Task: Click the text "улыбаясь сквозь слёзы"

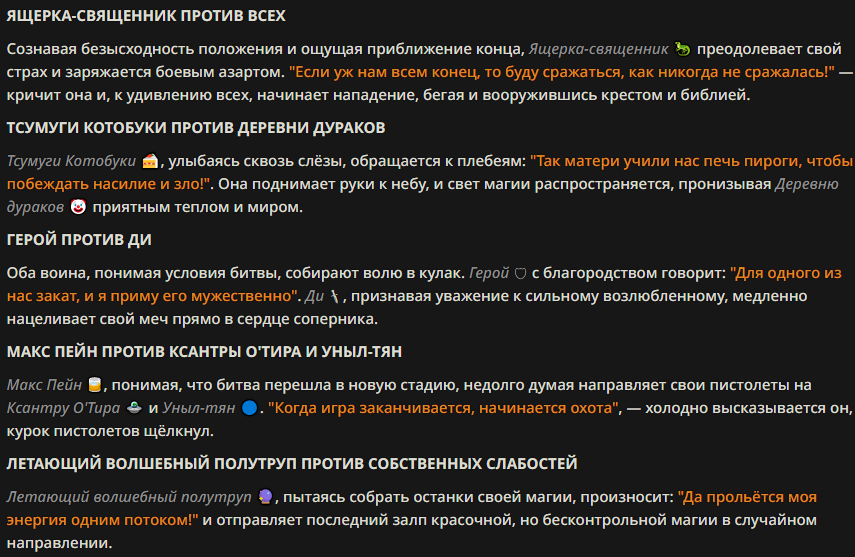Action: [255, 161]
